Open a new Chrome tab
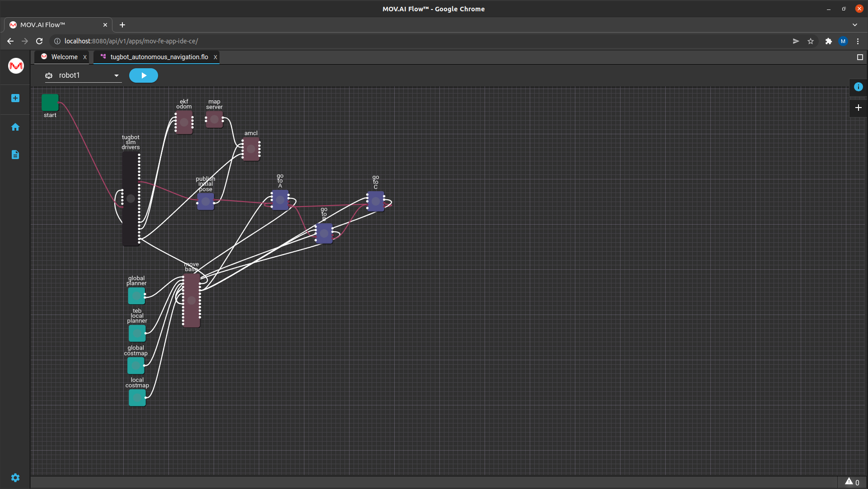The width and height of the screenshot is (868, 489). click(x=122, y=25)
